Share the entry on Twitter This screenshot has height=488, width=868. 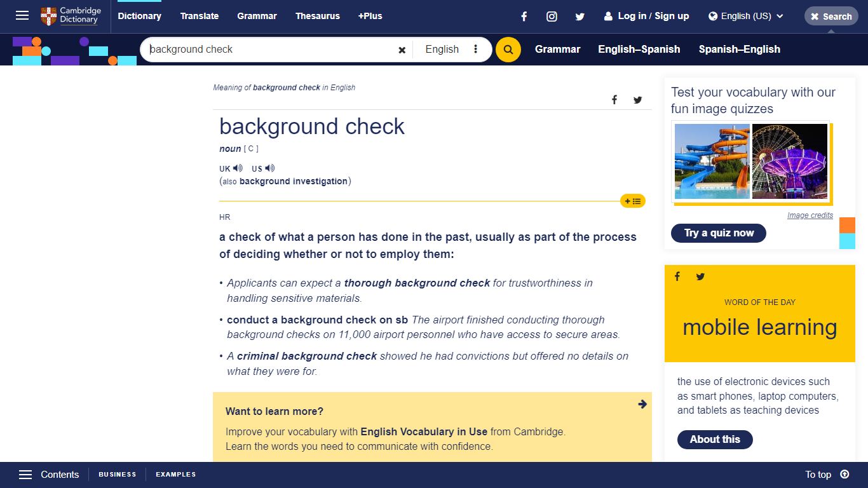coord(638,100)
